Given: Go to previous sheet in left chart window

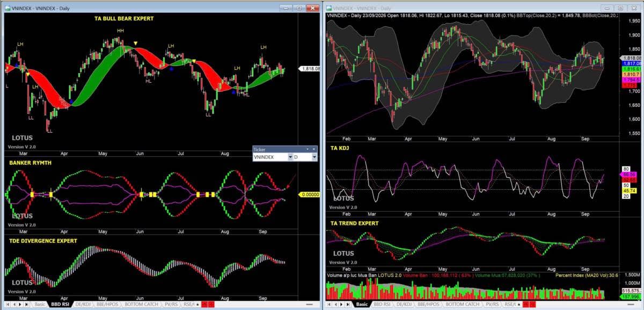Looking at the screenshot, I should pyautogui.click(x=14, y=304).
